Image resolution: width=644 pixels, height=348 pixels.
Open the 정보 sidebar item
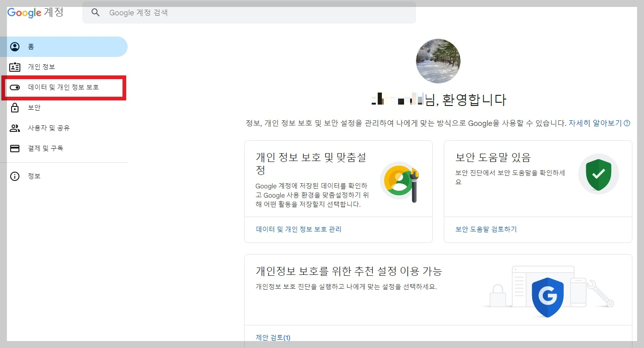click(64, 176)
